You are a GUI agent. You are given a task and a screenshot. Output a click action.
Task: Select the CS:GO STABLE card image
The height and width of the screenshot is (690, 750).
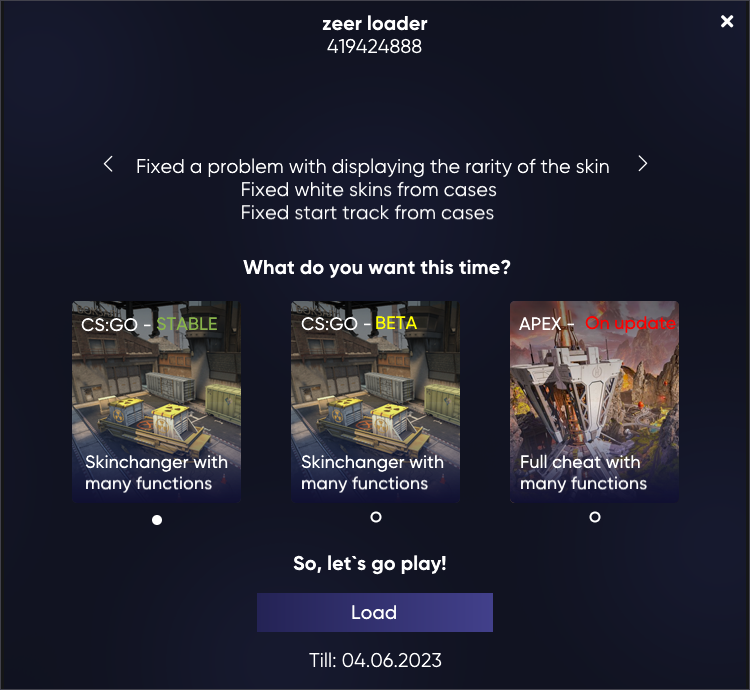click(x=156, y=402)
